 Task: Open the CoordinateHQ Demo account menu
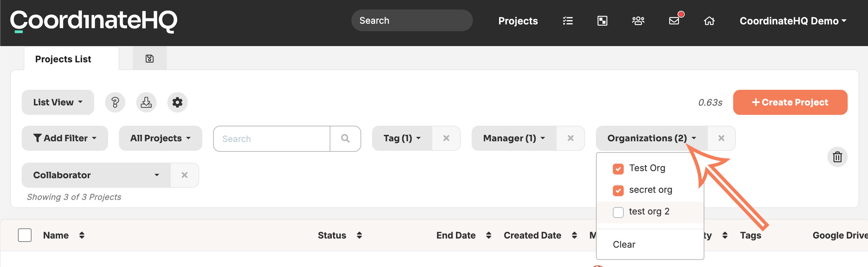tap(793, 21)
